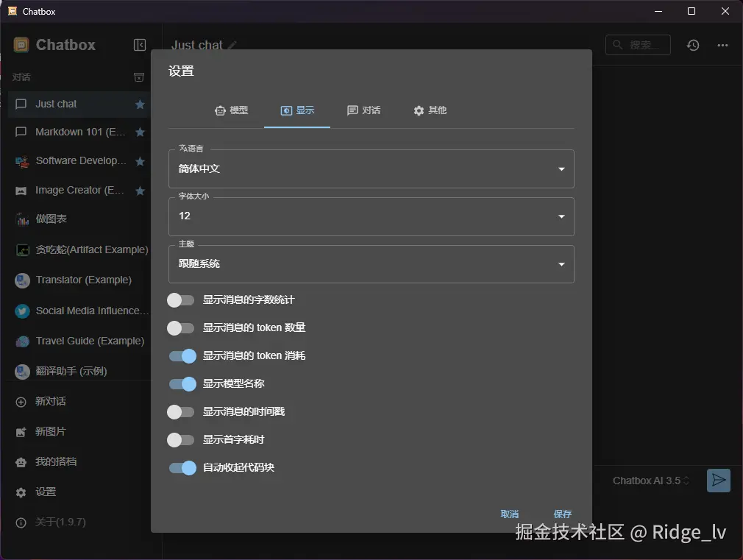
Task: Disable 显示模型名称 toggle
Action: [182, 384]
